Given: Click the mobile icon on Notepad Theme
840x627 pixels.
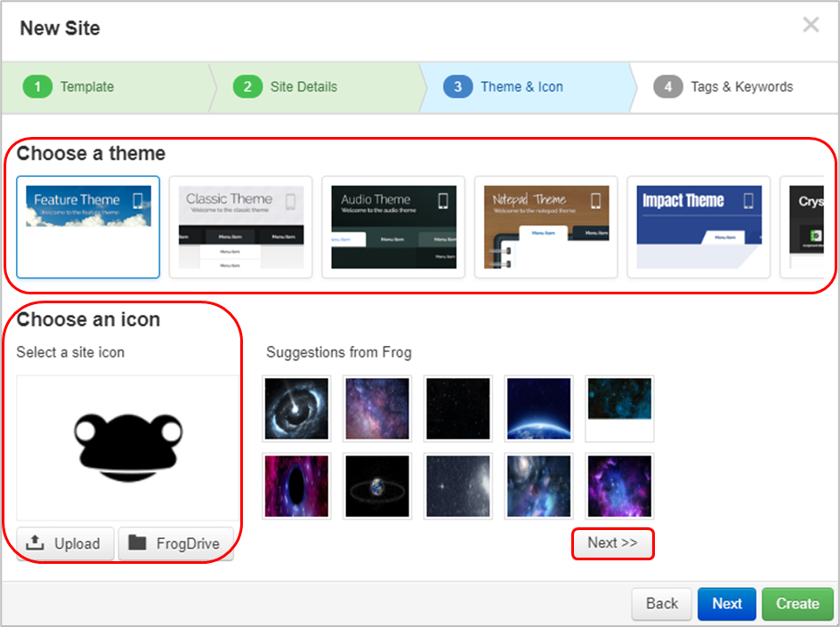Looking at the screenshot, I should pos(595,201).
